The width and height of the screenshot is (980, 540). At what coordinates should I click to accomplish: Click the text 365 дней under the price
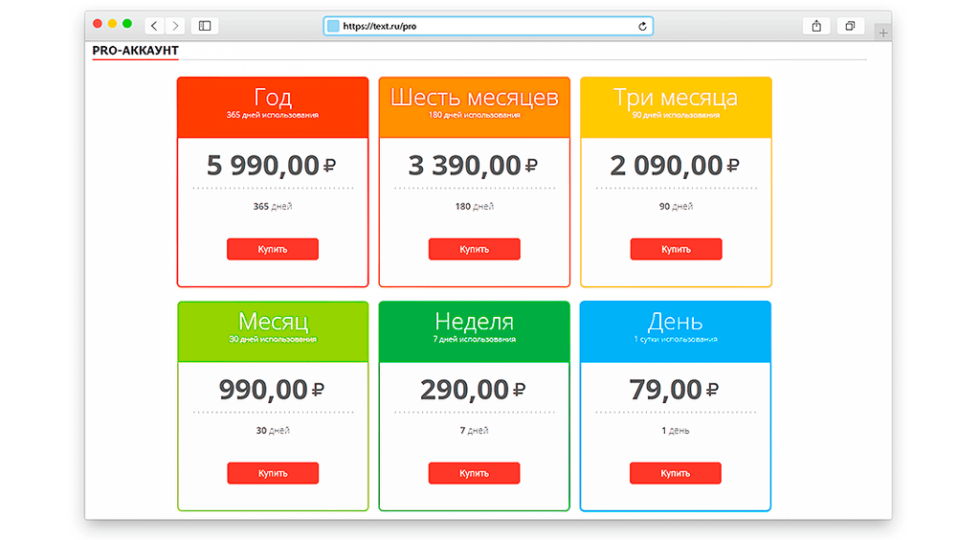273,206
